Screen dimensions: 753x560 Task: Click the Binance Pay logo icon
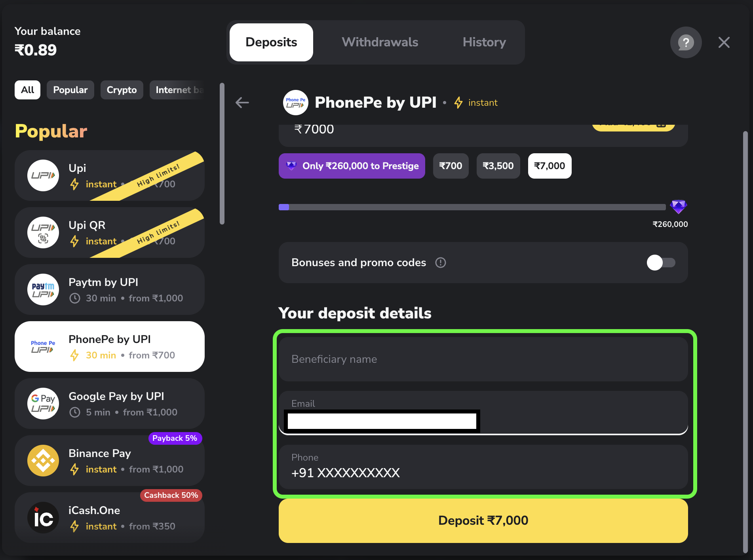point(43,461)
